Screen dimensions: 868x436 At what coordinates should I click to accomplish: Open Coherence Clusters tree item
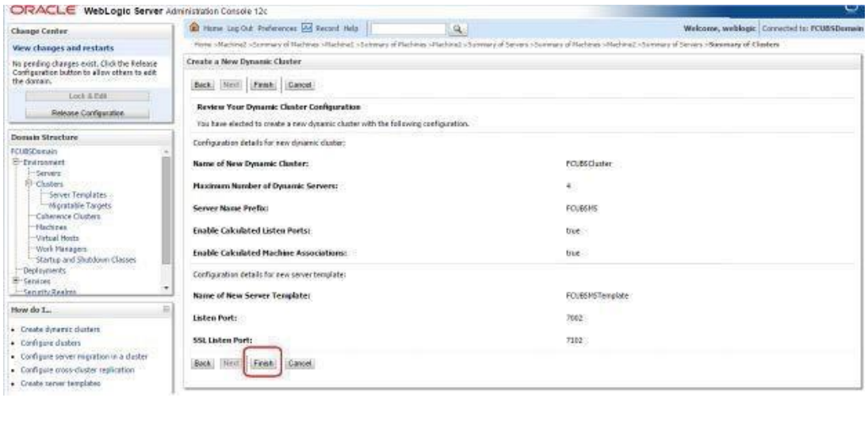[x=68, y=216]
